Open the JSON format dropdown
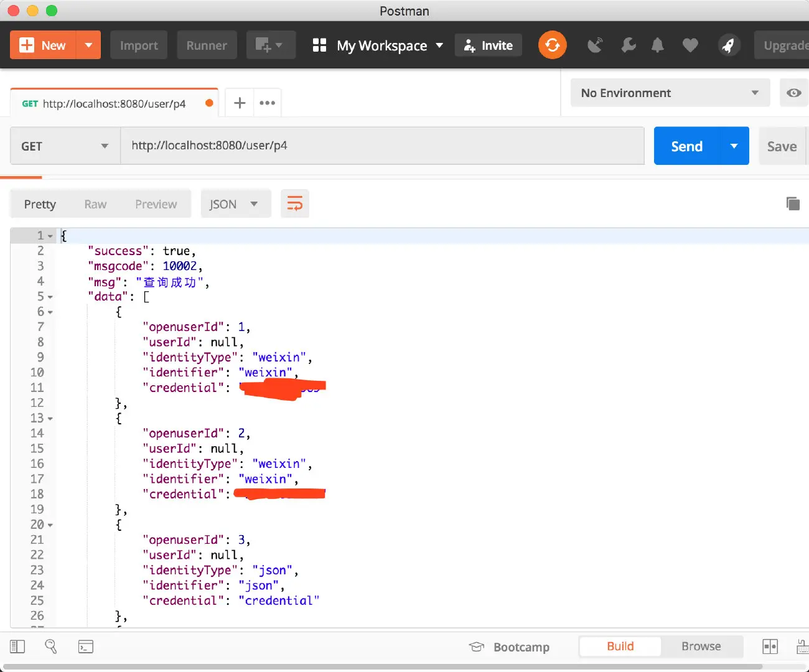The image size is (809, 672). pos(236,204)
